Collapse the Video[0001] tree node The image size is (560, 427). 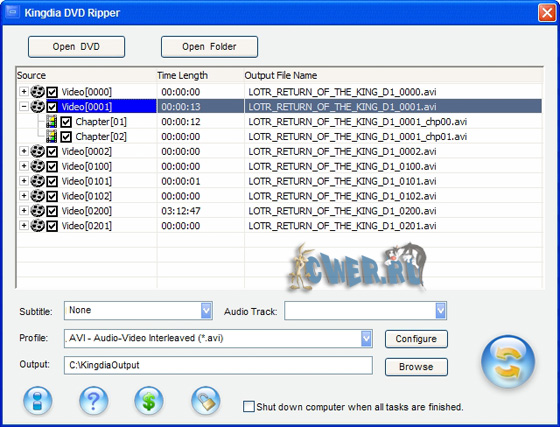[x=24, y=106]
